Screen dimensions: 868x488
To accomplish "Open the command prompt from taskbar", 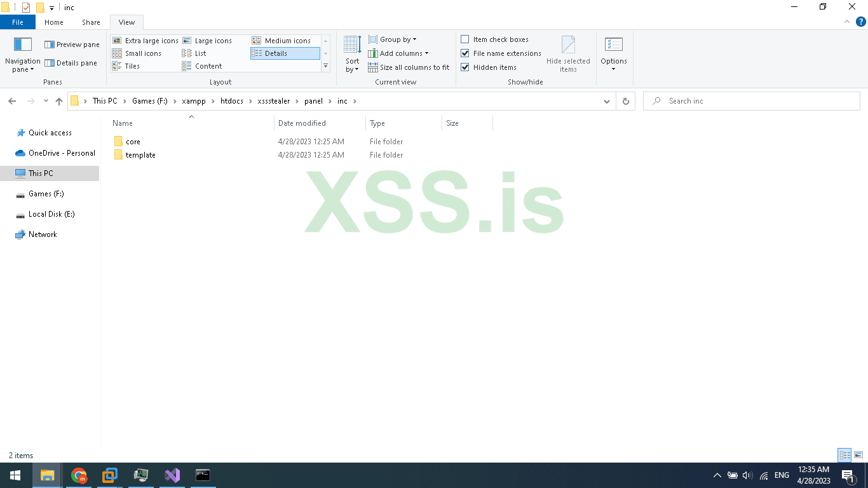I will pyautogui.click(x=203, y=475).
